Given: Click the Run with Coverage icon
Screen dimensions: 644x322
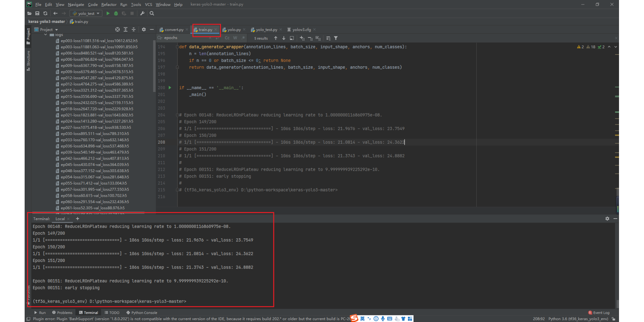Looking at the screenshot, I should click(124, 14).
